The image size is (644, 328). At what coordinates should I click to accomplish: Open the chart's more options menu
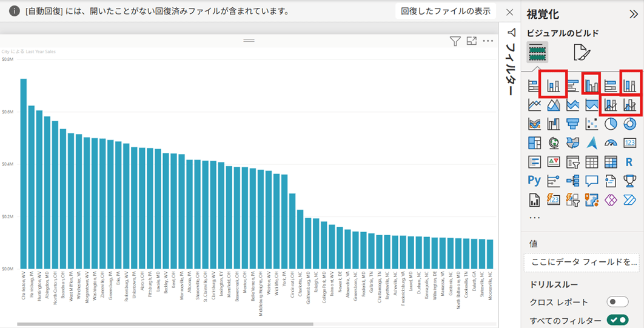(x=488, y=41)
